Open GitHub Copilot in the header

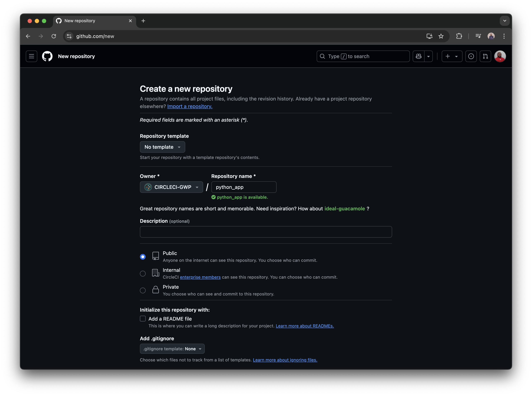coord(418,56)
